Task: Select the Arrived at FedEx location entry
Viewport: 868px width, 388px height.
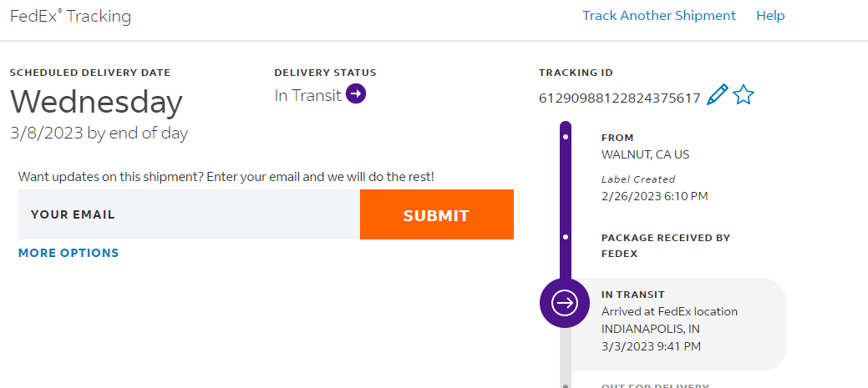Action: [669, 311]
